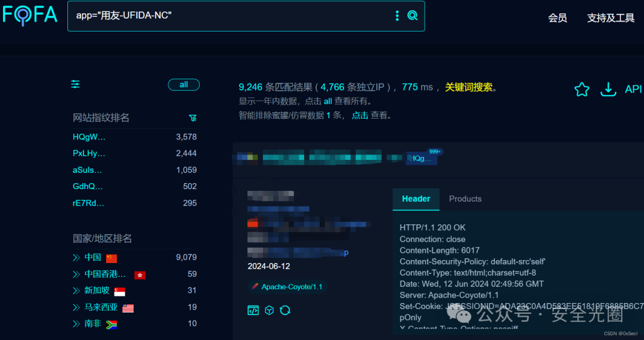
Task: Toggle the all filter pill
Action: pos(184,85)
